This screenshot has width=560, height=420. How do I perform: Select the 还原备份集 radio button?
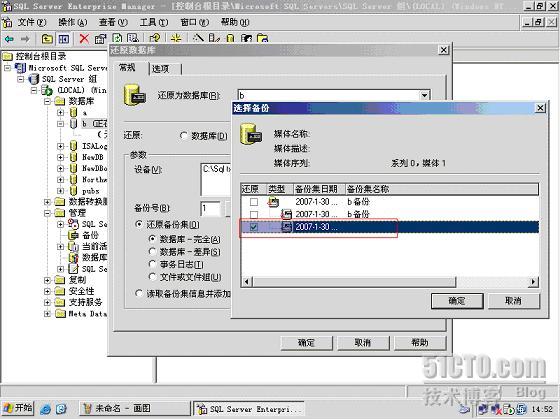pyautogui.click(x=139, y=224)
